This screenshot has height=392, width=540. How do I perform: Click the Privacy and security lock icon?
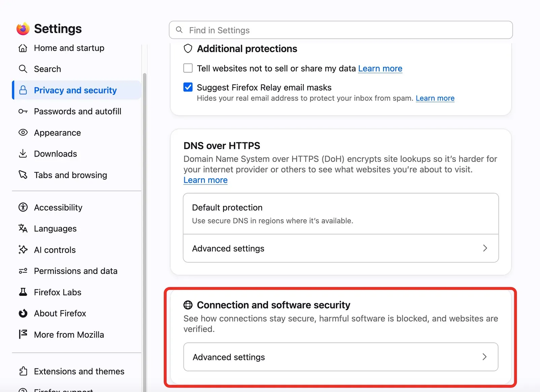[23, 90]
